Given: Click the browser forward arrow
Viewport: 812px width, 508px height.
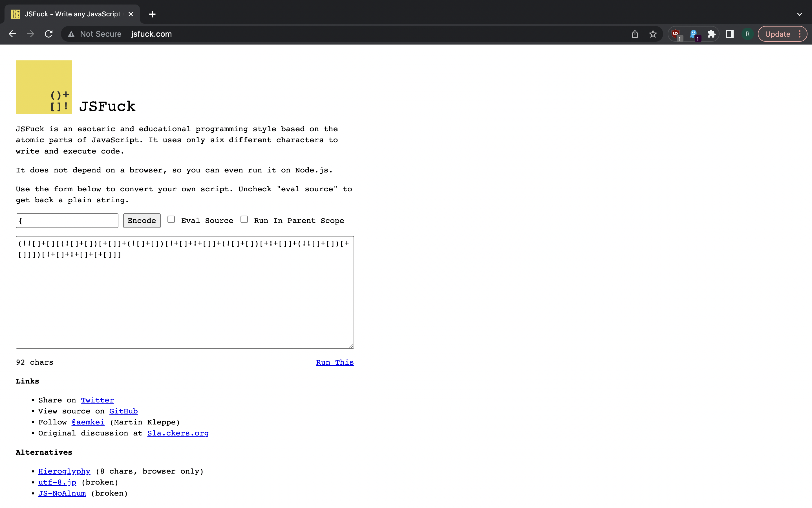Looking at the screenshot, I should coord(30,34).
